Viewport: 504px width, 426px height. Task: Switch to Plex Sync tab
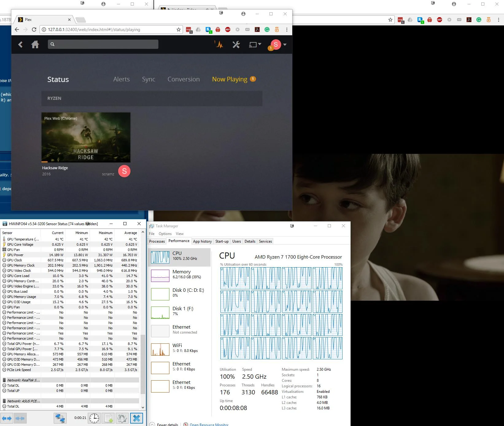149,79
